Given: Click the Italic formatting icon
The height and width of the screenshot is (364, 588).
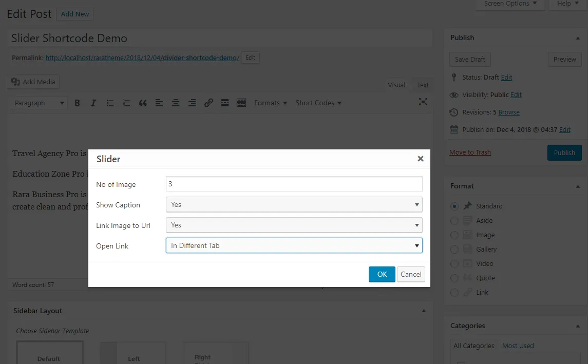Looking at the screenshot, I should [x=93, y=103].
